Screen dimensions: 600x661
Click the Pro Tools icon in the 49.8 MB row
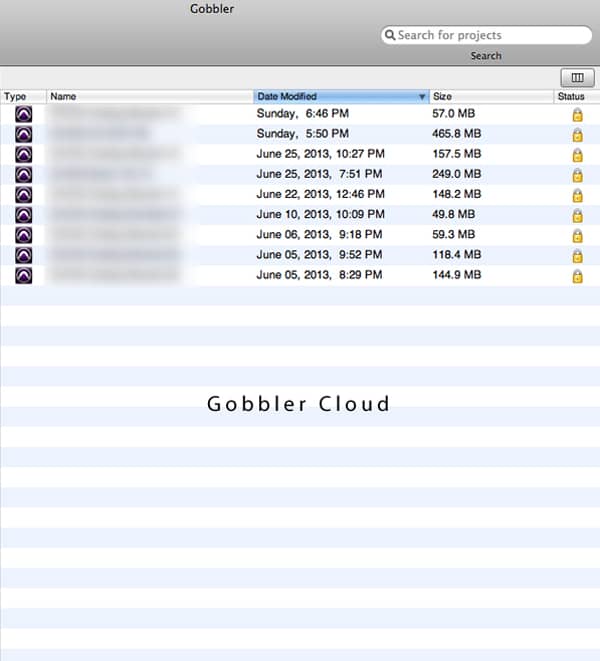point(24,215)
